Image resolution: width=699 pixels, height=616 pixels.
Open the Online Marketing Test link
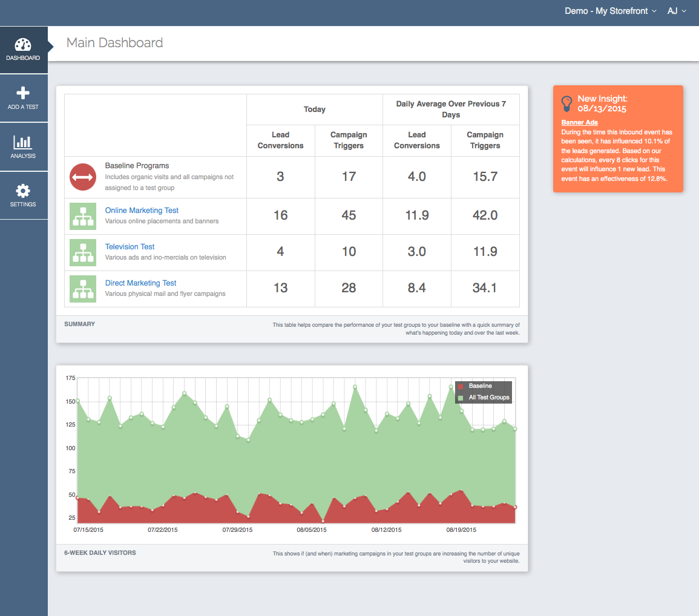point(142,211)
